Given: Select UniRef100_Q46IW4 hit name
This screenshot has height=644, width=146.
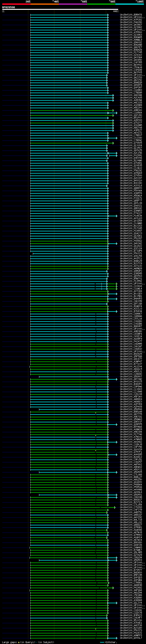Looking at the screenshot, I should [x=131, y=95].
